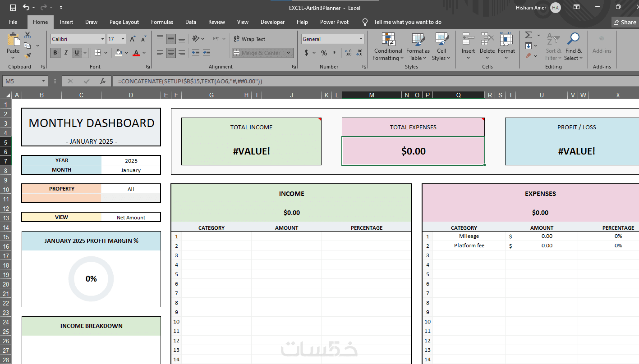Select the VIEW value cell Net Amount
This screenshot has height=364, width=639.
[x=131, y=217]
